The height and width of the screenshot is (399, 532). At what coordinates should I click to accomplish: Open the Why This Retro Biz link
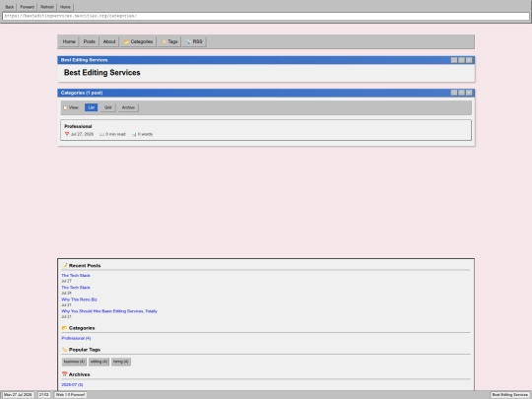[79, 299]
